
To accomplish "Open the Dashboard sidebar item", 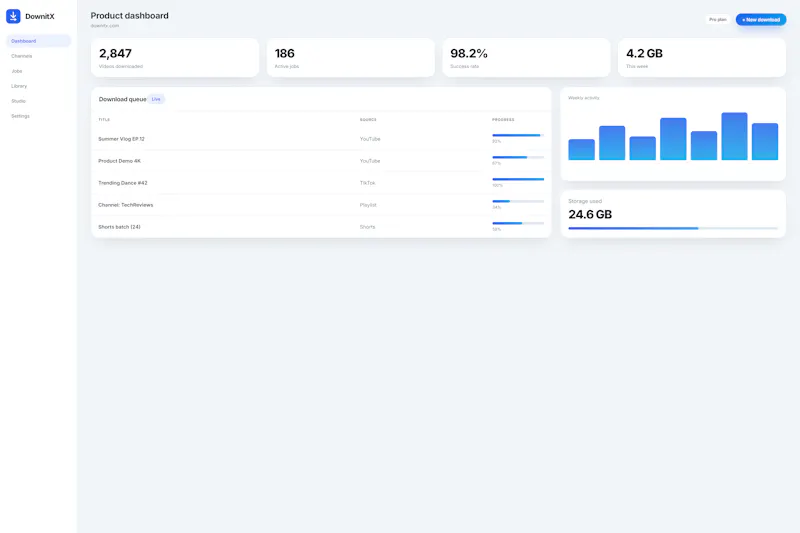I will point(38,41).
